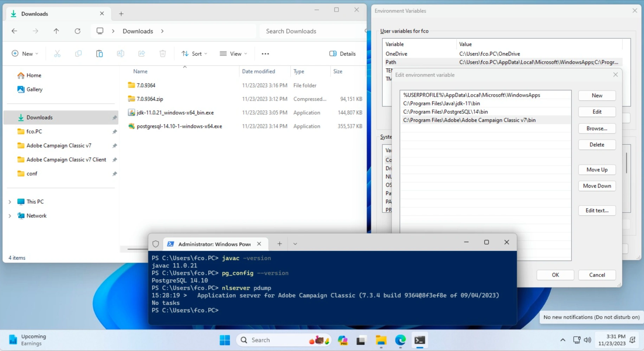Select postgresql-14.10-1-windows-x64.exe file

[x=179, y=126]
